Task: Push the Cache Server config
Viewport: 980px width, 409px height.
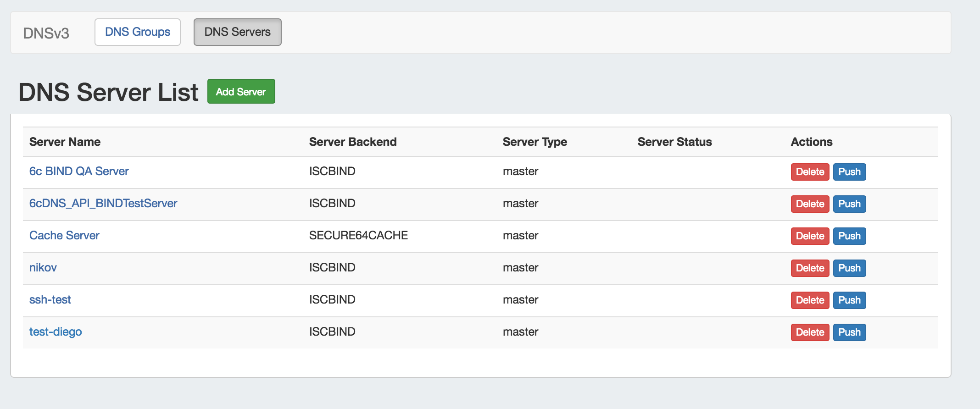Action: pyautogui.click(x=849, y=236)
